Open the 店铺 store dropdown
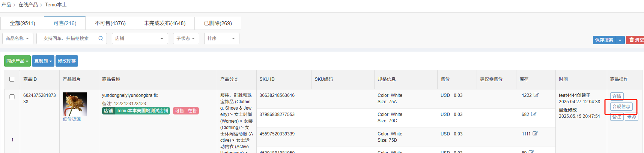The height and width of the screenshot is (153, 644). click(x=140, y=39)
